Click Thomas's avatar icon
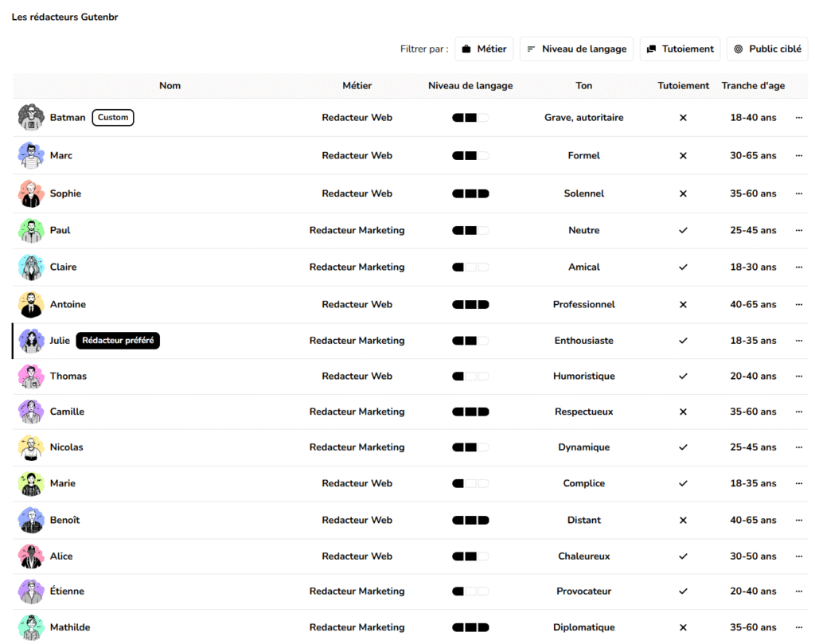Viewport: 815px width, 644px height. 30,376
